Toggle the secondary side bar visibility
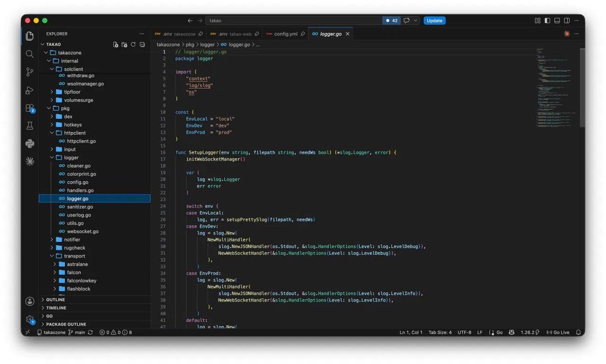The height and width of the screenshot is (364, 606). click(567, 21)
